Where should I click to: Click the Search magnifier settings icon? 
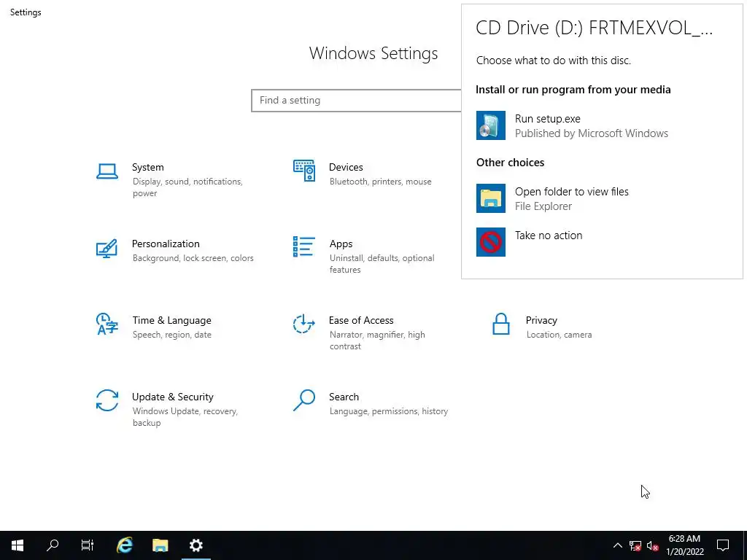point(304,400)
